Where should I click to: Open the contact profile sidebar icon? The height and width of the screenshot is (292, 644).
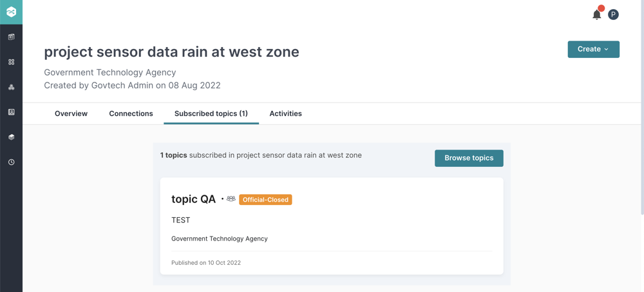12,112
